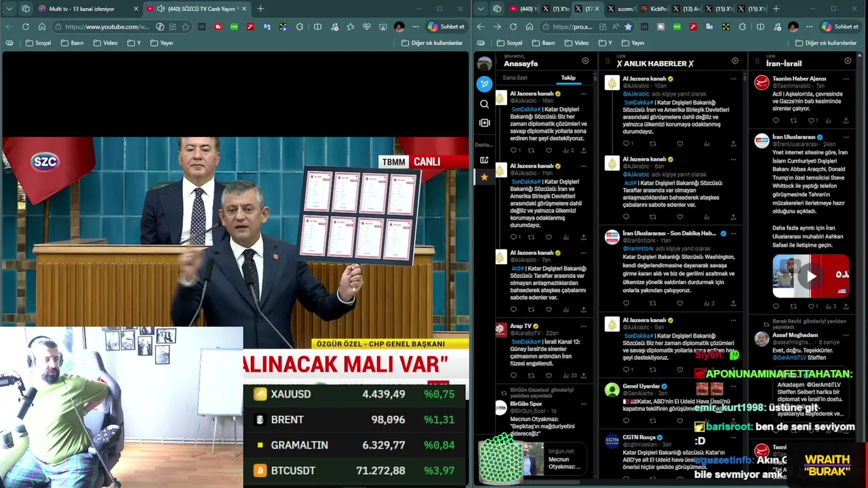Share the Tasnim Haber Ajansı post
The width and height of the screenshot is (868, 488).
846,121
